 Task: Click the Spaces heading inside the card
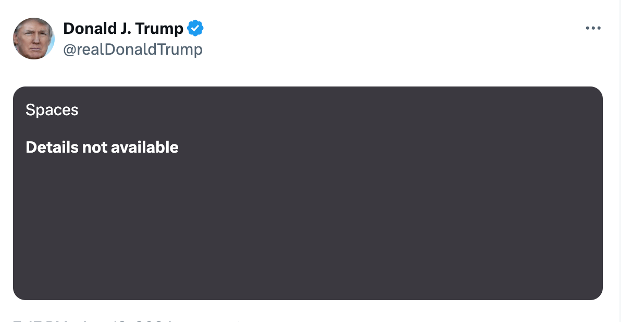(52, 110)
